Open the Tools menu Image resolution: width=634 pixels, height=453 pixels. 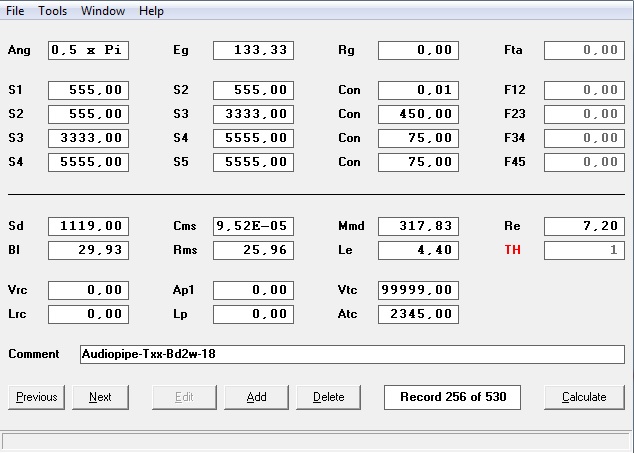pos(53,11)
